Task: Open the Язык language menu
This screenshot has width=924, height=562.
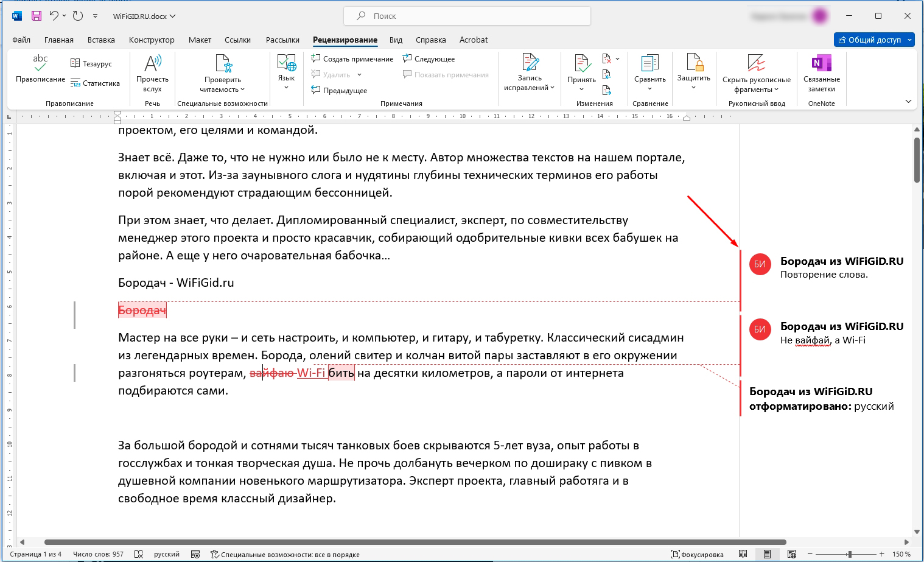Action: (x=286, y=72)
